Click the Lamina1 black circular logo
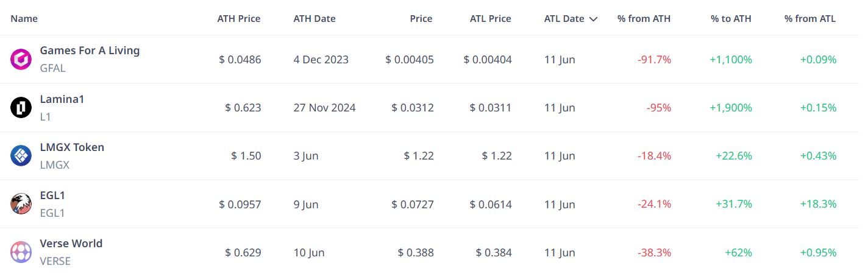The width and height of the screenshot is (868, 274). point(21,108)
